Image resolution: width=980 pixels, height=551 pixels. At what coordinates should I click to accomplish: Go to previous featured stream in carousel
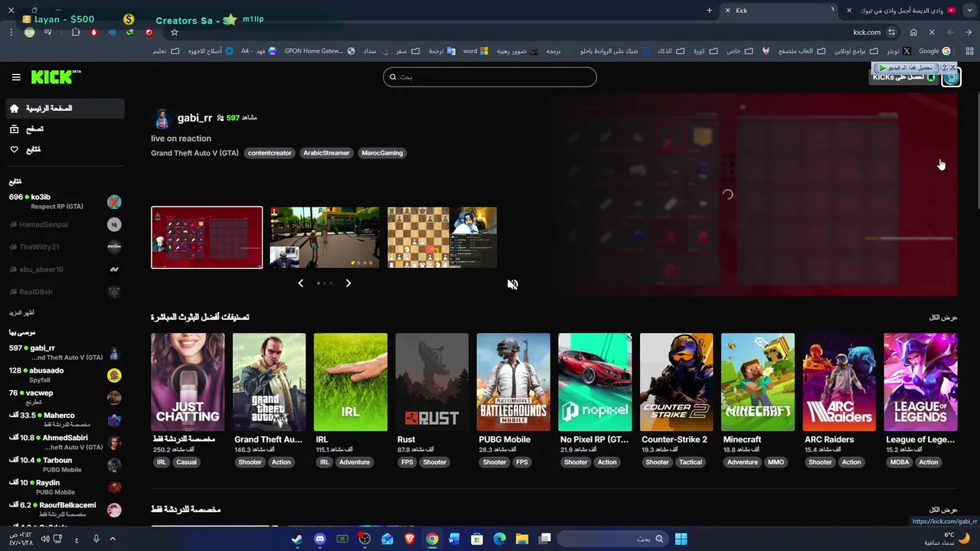point(301,283)
